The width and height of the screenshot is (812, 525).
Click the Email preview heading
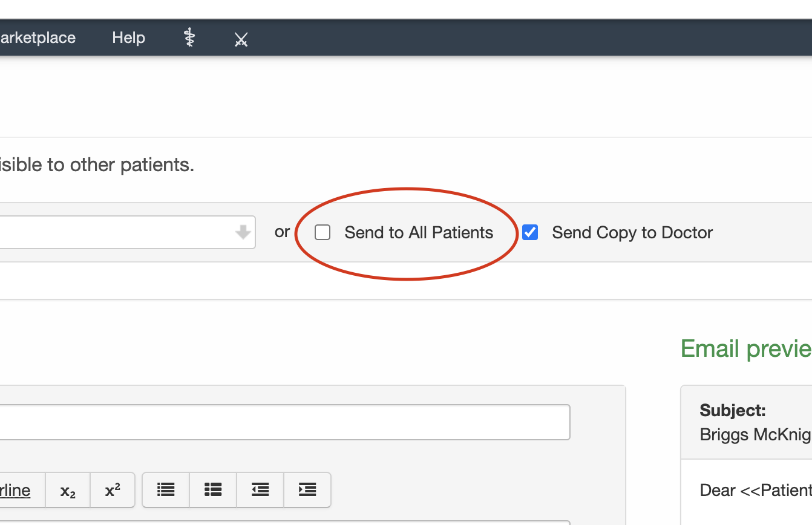746,349
